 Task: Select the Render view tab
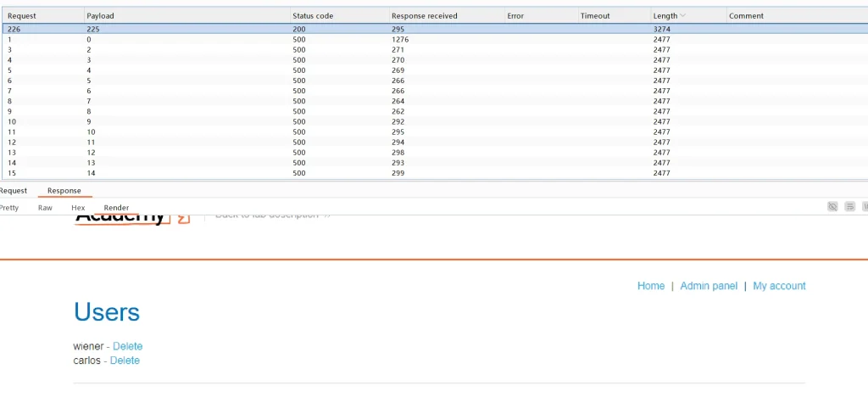(116, 208)
